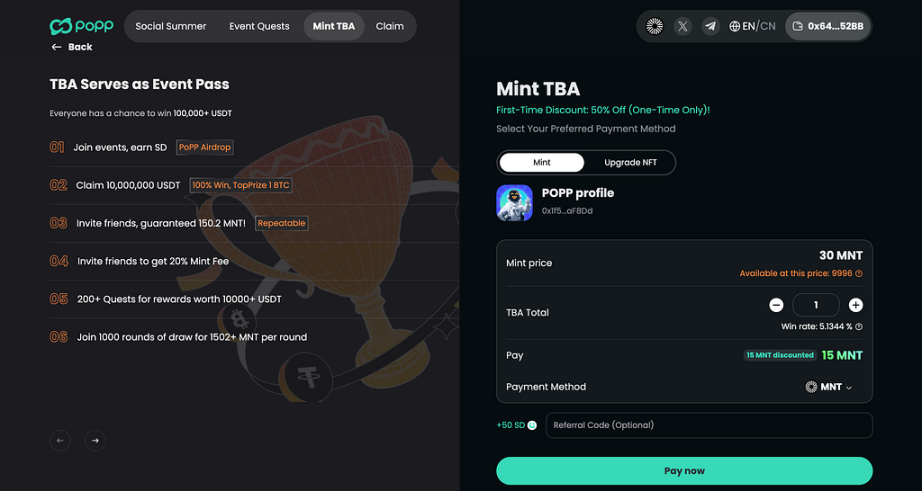
Task: Switch to Upgrade NFT option
Action: point(630,162)
